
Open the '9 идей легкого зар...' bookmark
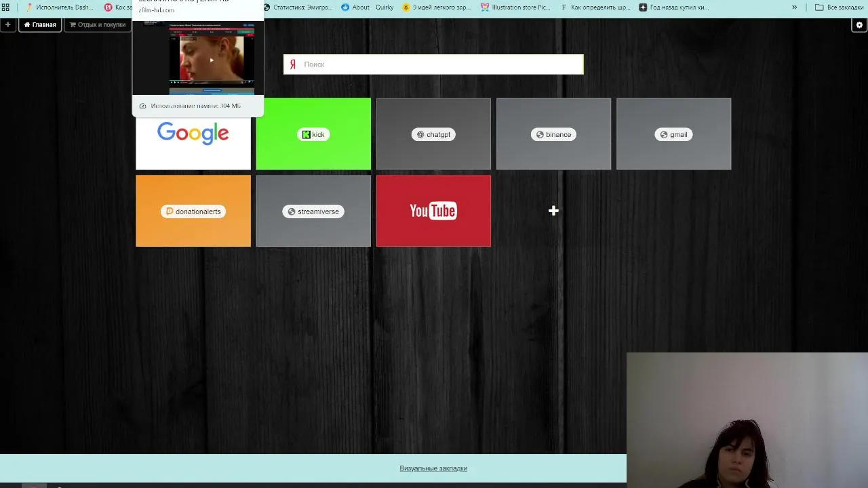click(x=437, y=7)
